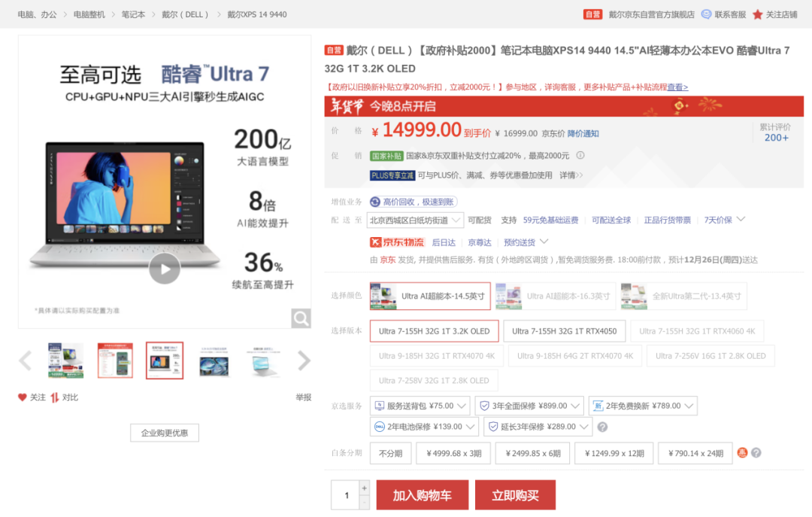
Task: Open delivery address dropdown 北京西城区白纸坊街道
Action: (x=413, y=220)
